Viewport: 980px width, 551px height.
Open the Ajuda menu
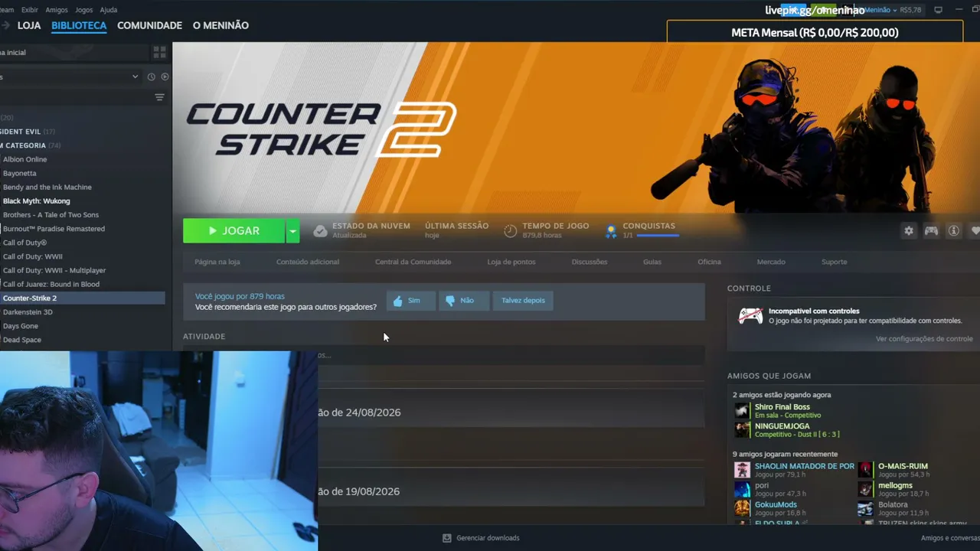click(109, 10)
